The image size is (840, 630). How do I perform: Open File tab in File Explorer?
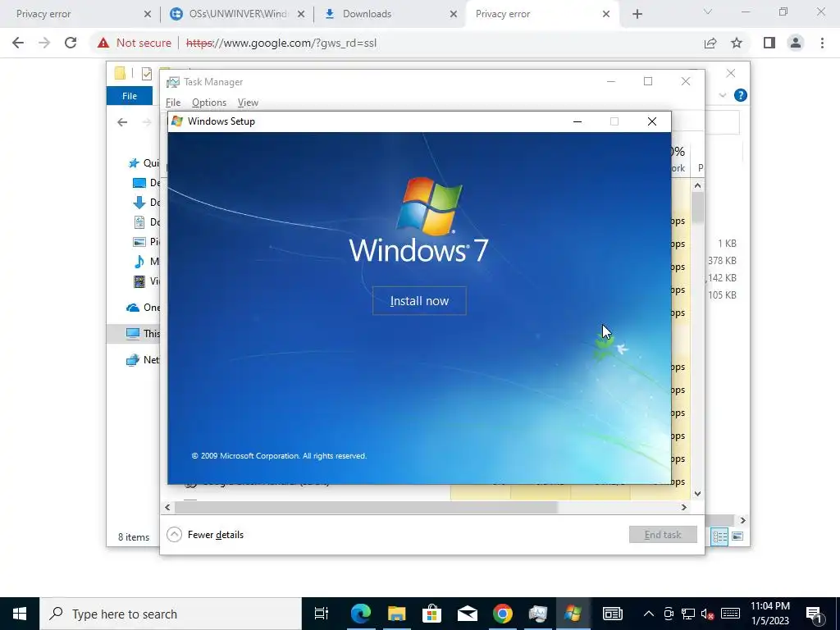[130, 96]
